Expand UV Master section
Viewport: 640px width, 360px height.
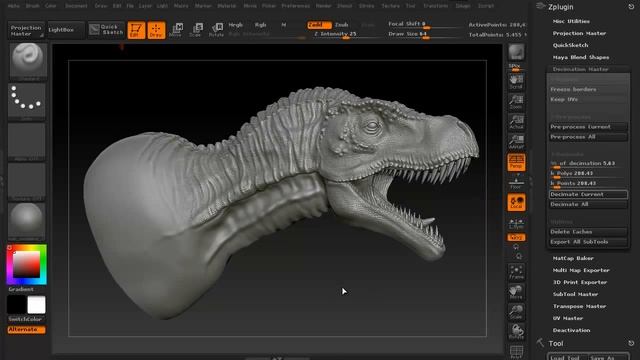tap(568, 318)
